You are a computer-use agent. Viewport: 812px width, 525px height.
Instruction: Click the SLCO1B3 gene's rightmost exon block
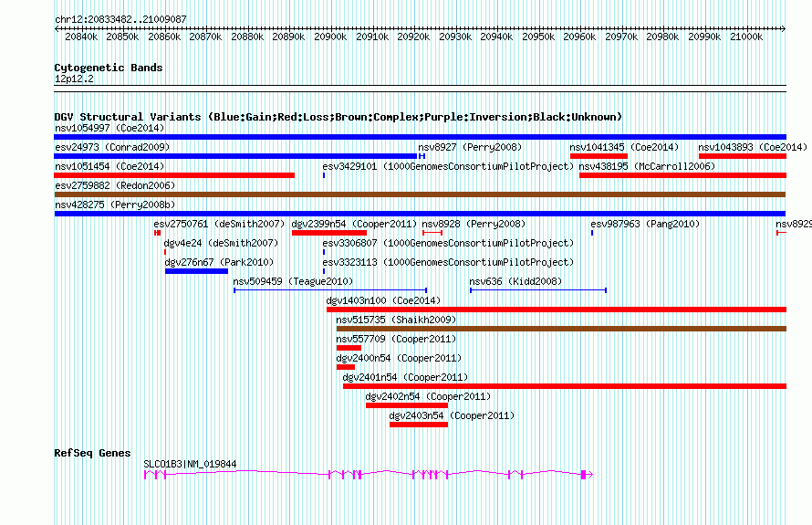(x=583, y=475)
